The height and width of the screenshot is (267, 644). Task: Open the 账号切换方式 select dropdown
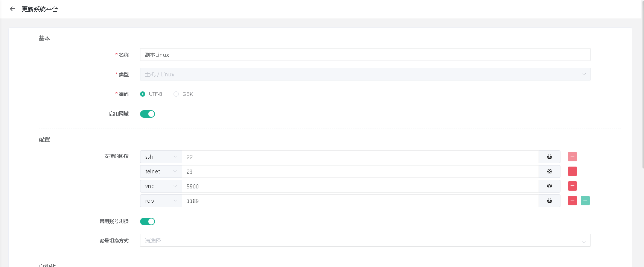coord(365,240)
